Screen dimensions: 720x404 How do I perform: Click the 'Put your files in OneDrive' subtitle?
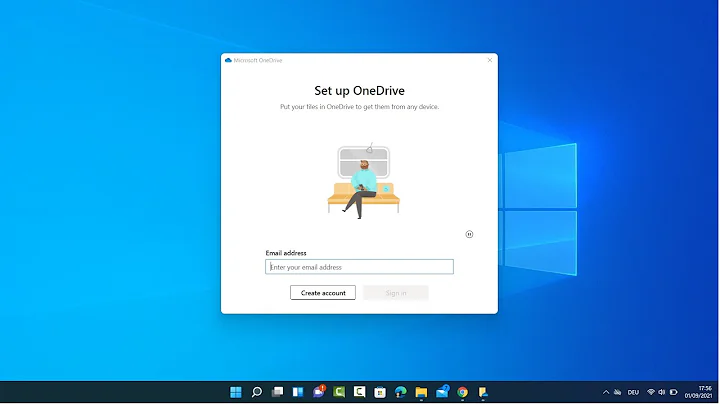point(360,107)
